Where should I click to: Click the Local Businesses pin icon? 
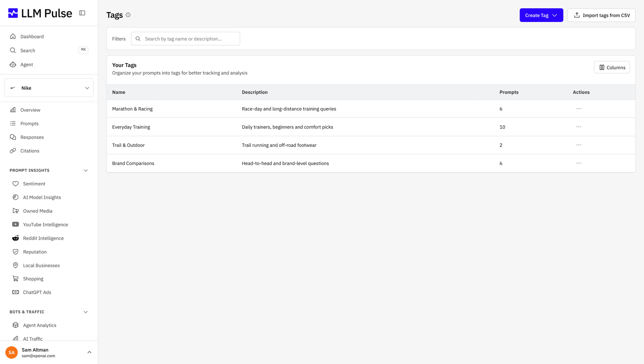[x=16, y=265]
